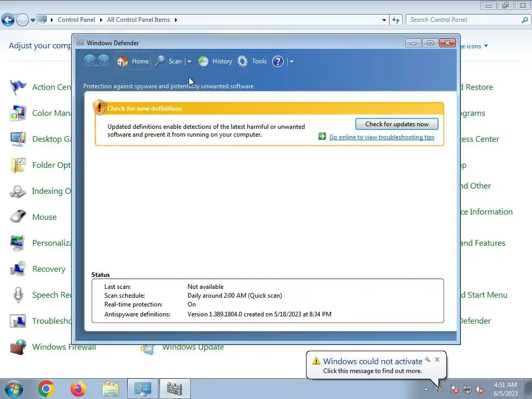Screen dimensions: 532x399
Task: Open Windows Firewall in Control Panel
Action: pos(64,347)
